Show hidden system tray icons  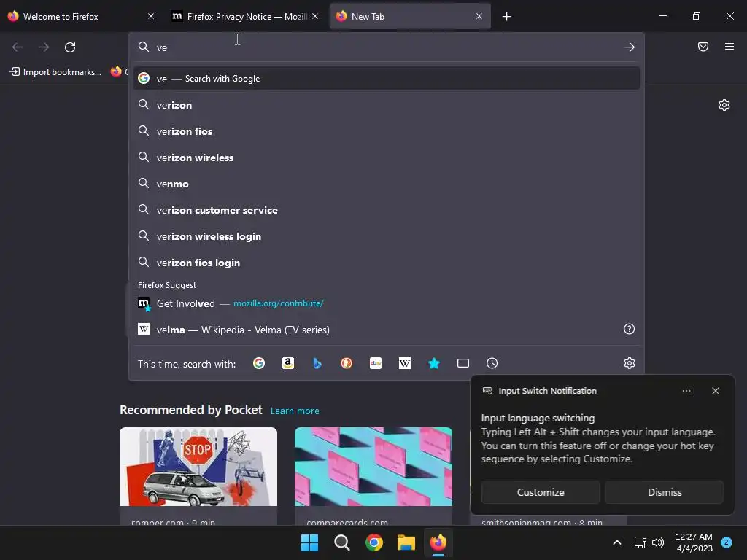point(617,542)
